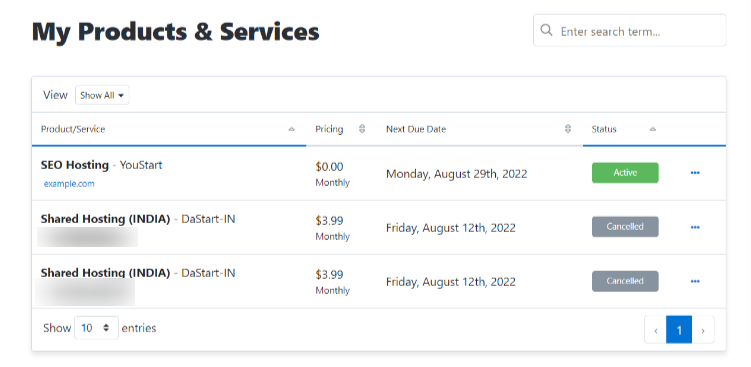Viewport: 751px width, 367px height.
Task: Click the Status sort arrow icon
Action: tap(652, 129)
